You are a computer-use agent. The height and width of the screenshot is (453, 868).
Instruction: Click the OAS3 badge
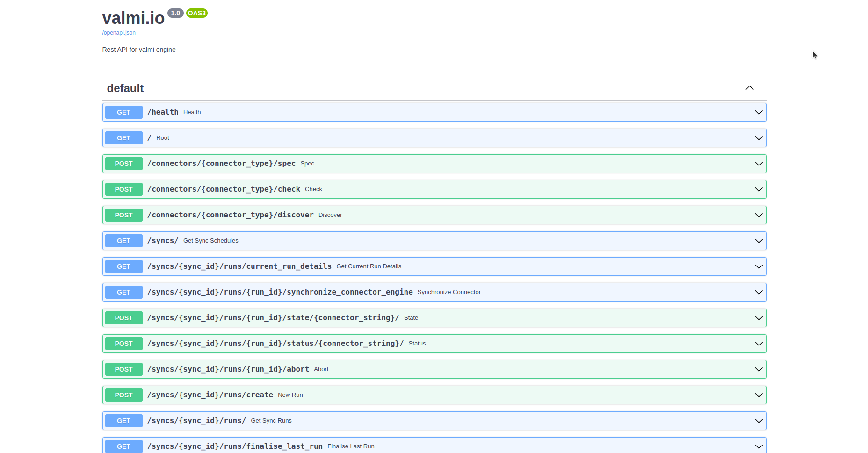click(196, 13)
